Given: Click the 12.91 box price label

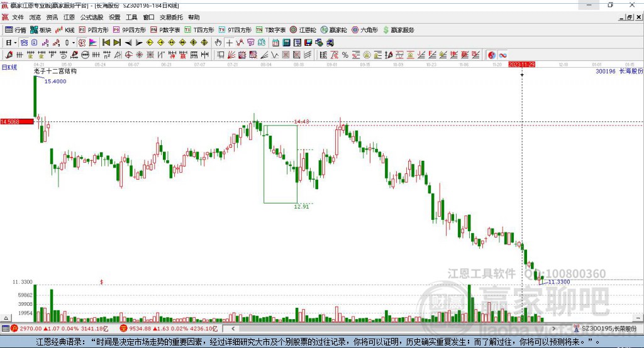Looking at the screenshot, I should pyautogui.click(x=301, y=207).
